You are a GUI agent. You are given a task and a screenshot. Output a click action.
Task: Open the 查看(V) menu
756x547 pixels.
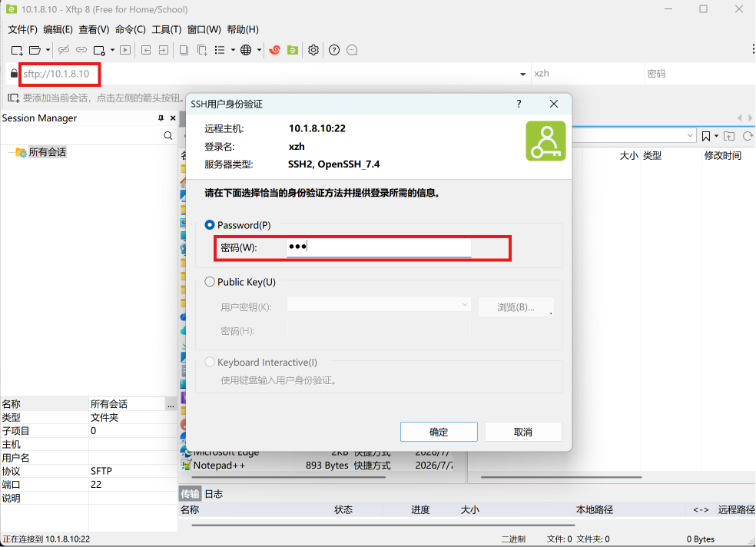(94, 30)
